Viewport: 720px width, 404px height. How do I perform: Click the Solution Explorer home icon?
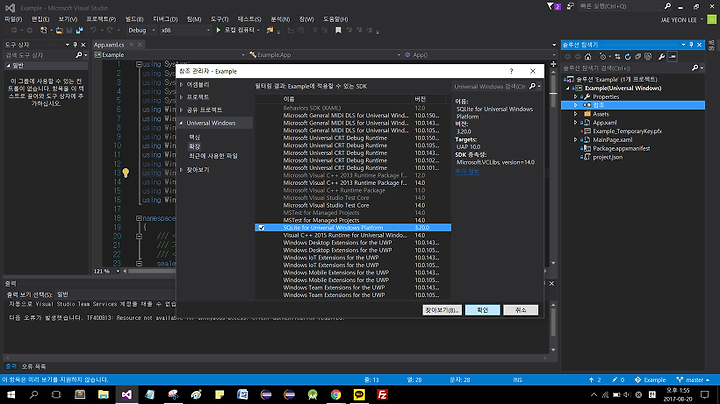pos(588,56)
